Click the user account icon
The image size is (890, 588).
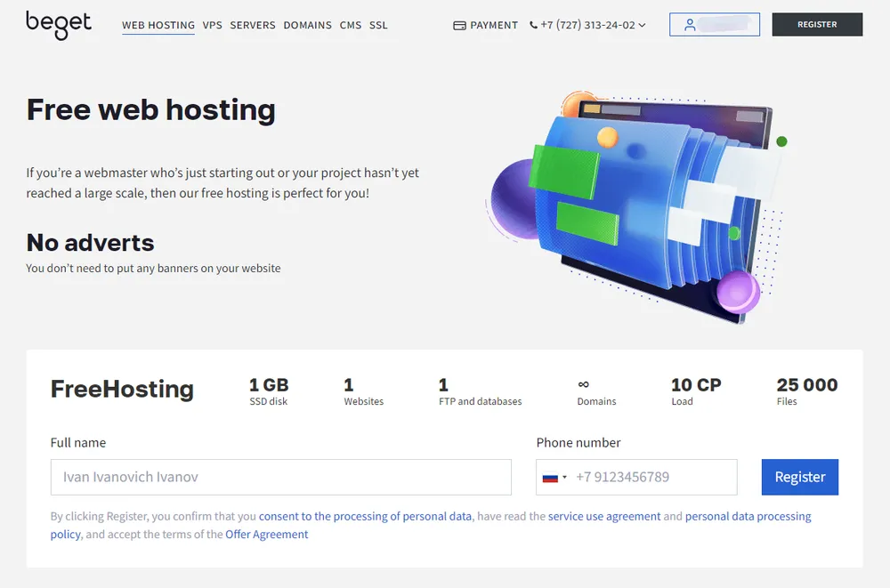690,25
